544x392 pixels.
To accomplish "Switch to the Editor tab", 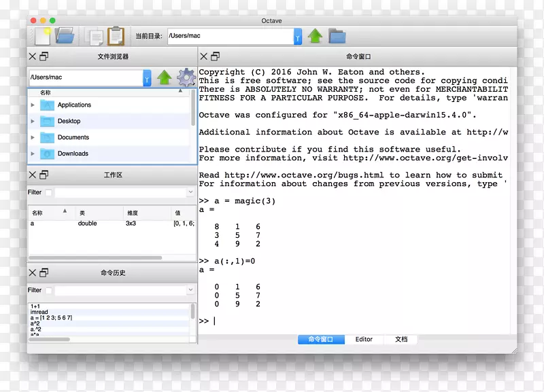I will [x=364, y=340].
